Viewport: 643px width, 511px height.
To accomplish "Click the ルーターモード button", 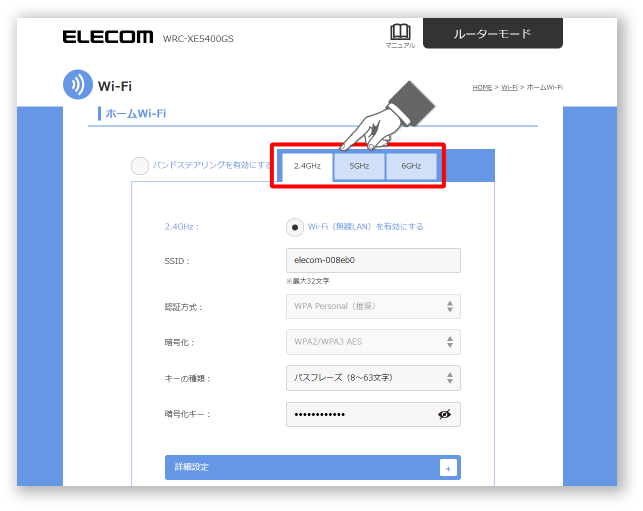I will [x=493, y=33].
